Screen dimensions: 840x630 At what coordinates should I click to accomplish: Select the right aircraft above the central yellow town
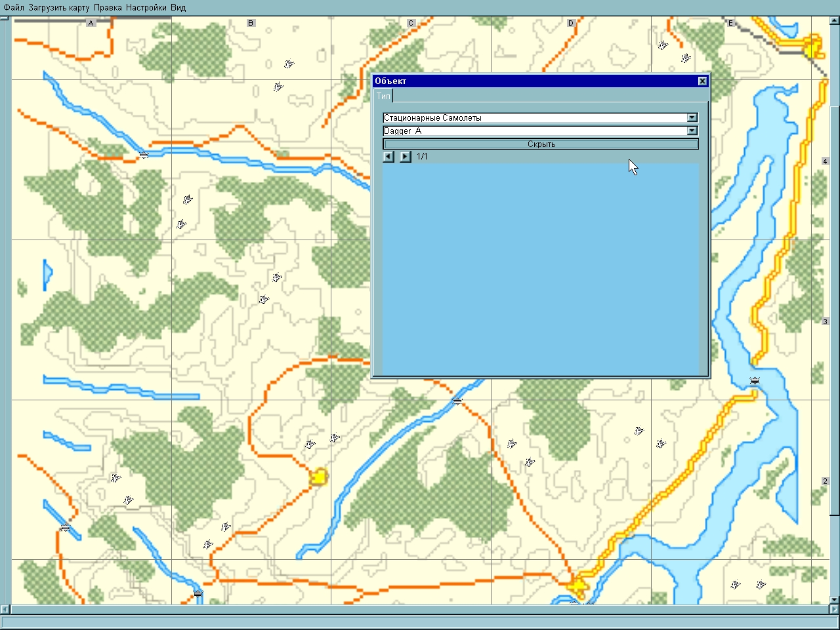[335, 438]
